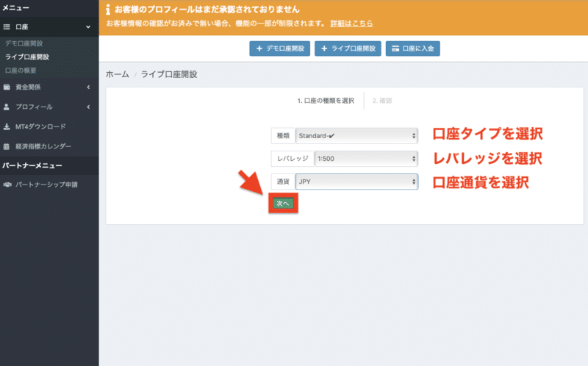The height and width of the screenshot is (366, 588).
Task: Click the MT4ダウンロード download icon
Action: 7,126
